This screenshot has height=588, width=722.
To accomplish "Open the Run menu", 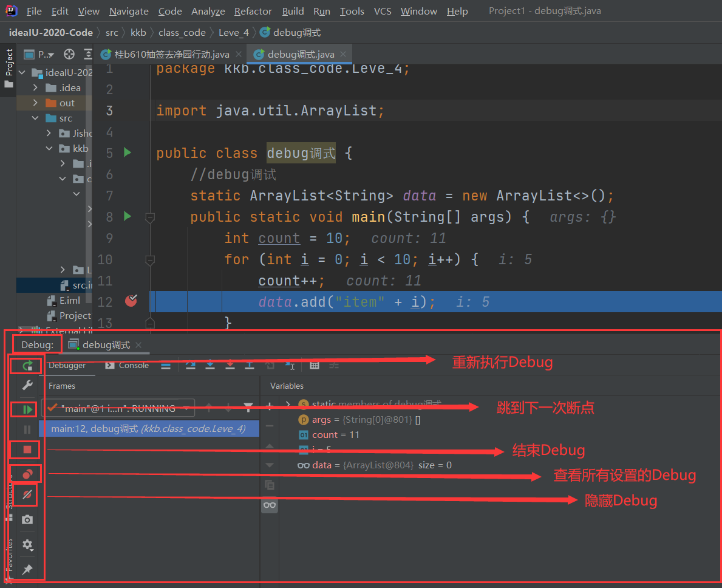I will [x=322, y=11].
